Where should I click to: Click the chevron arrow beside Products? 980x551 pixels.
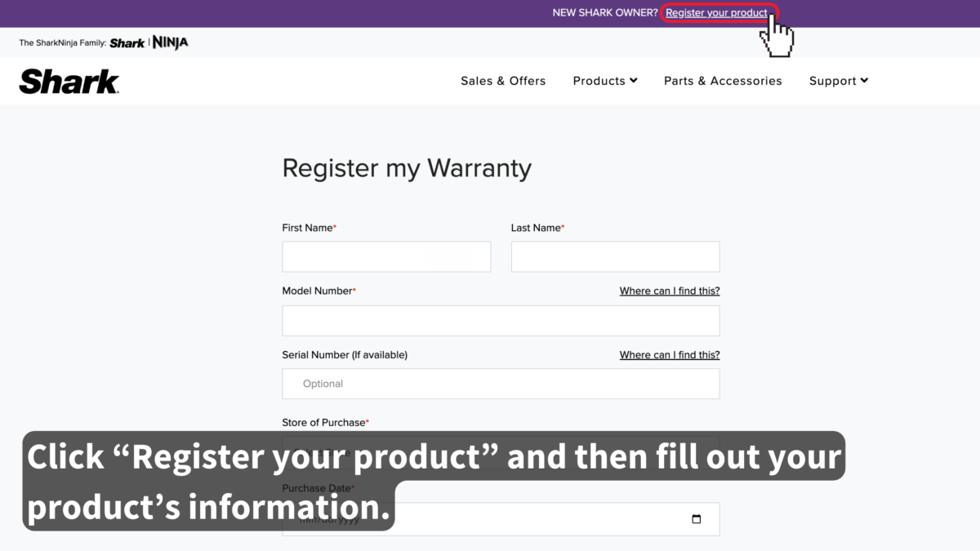click(x=634, y=80)
